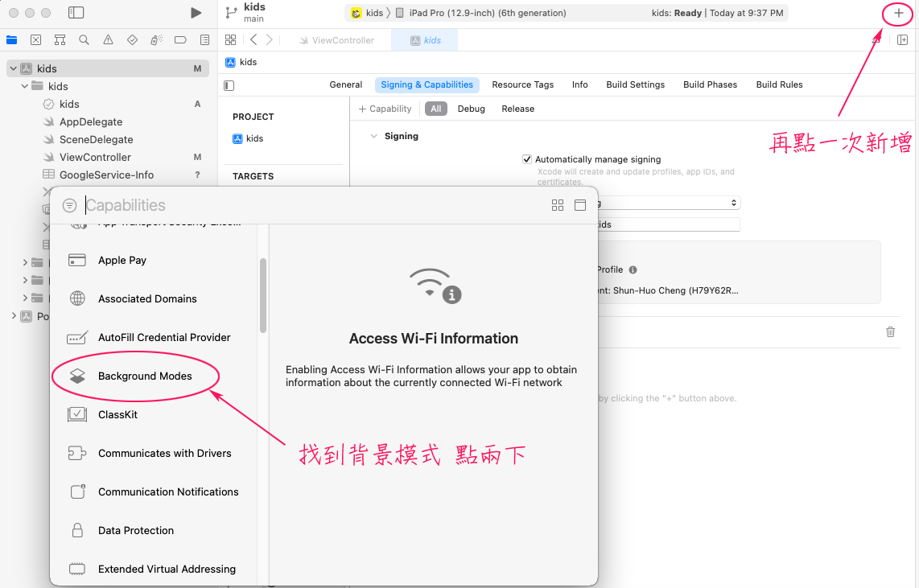Screen dimensions: 919x588
Task: Open the Symbol navigator icon
Action: point(60,40)
